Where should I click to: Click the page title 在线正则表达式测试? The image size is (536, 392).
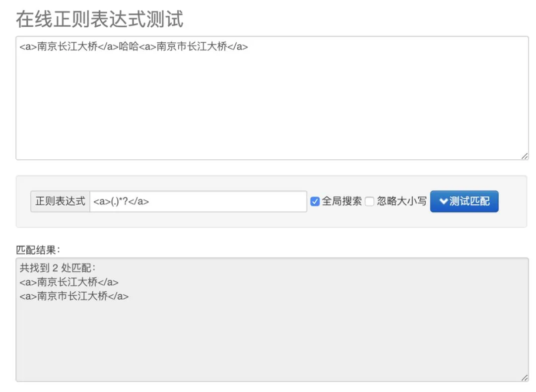(x=99, y=19)
